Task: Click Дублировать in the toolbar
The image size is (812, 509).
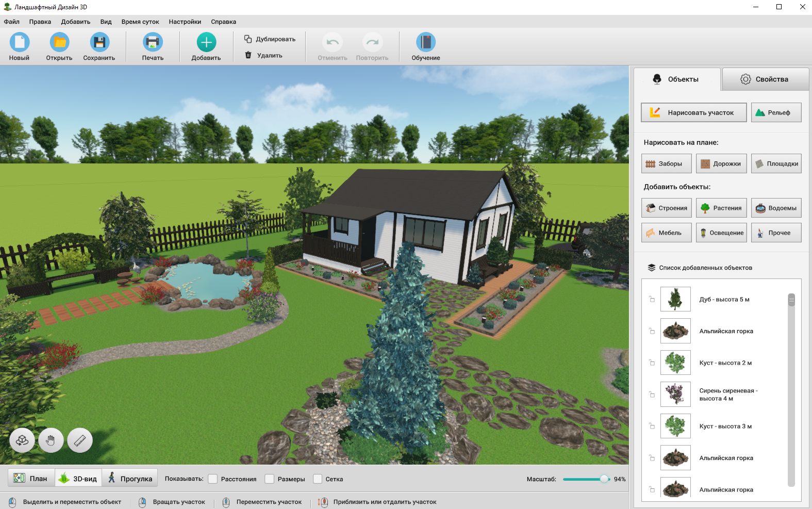Action: pos(270,39)
